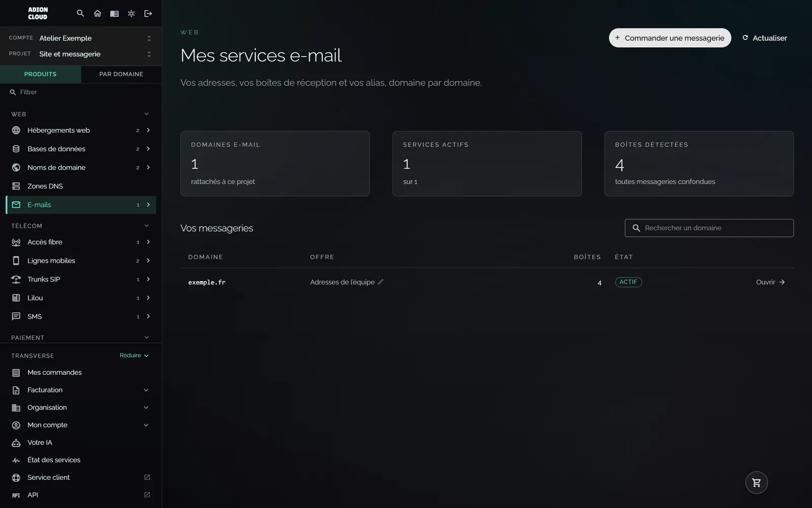Open SMS message icon
Viewport: 812px width, 508px height.
point(16,316)
